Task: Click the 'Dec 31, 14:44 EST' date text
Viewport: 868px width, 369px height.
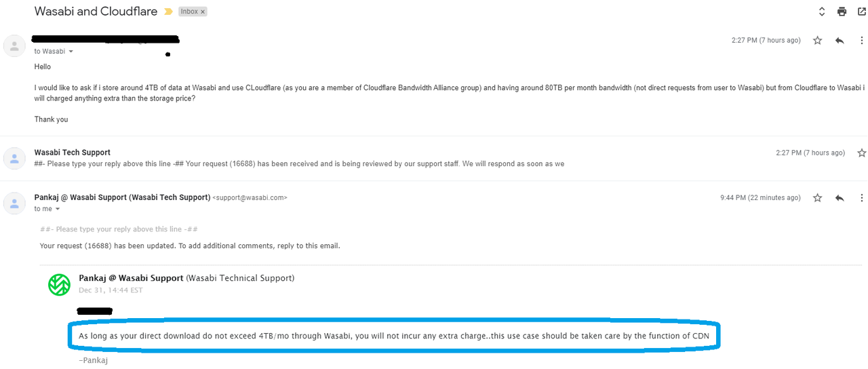Action: 111,290
